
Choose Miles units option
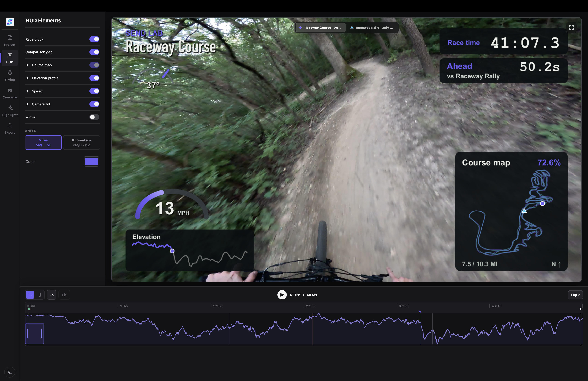[43, 142]
